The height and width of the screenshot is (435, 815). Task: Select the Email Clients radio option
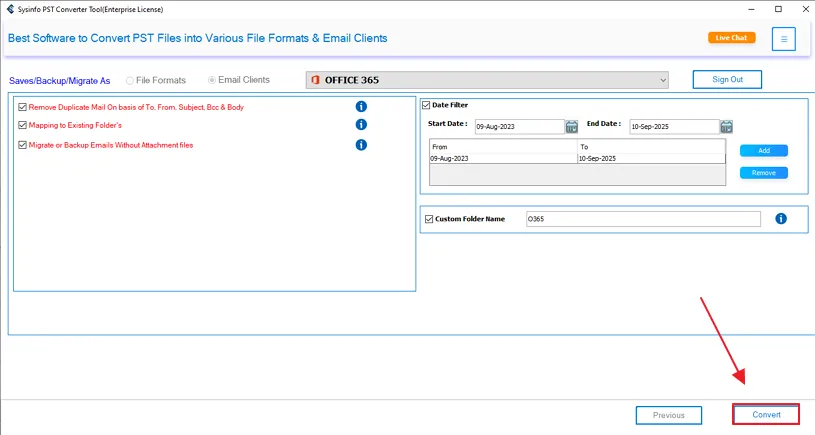[x=212, y=80]
